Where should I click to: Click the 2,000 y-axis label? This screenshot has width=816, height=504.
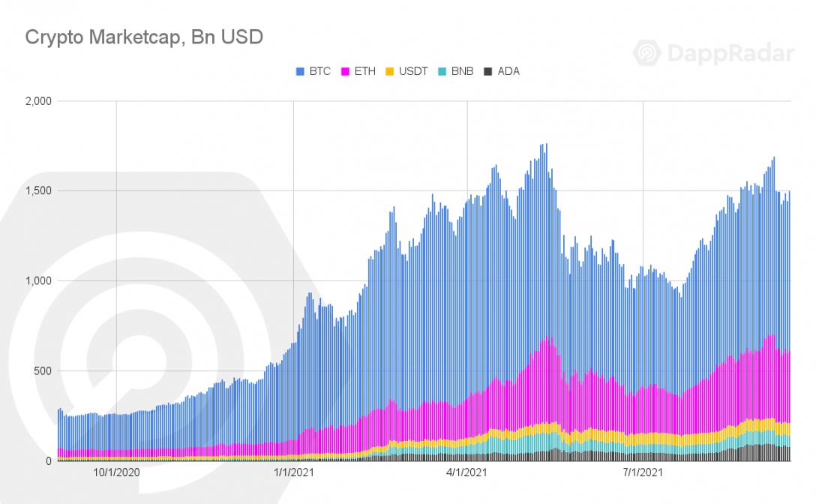(x=38, y=101)
